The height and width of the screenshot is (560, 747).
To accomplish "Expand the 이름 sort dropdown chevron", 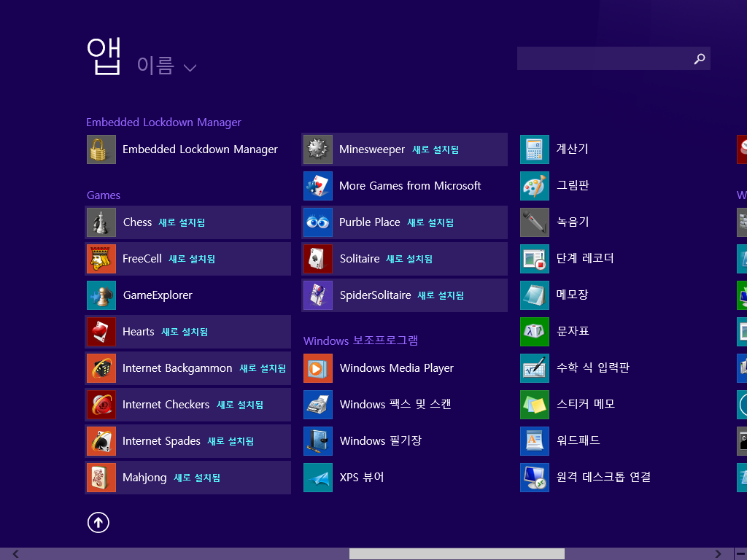I will (x=190, y=68).
